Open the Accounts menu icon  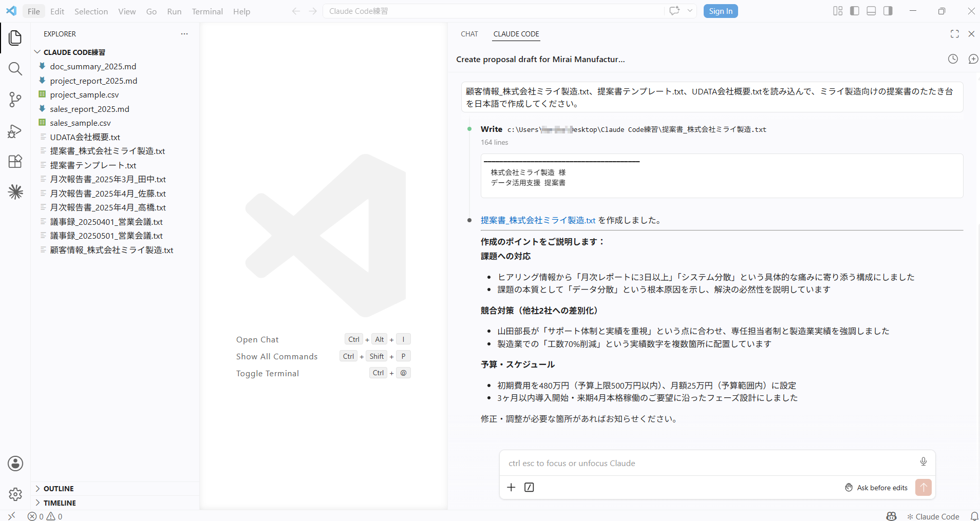[x=15, y=464]
